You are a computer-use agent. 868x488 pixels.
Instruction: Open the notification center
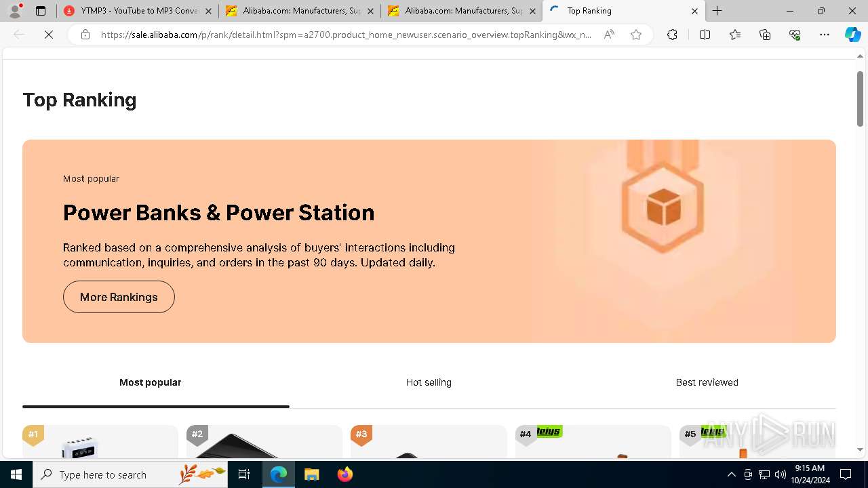[846, 474]
